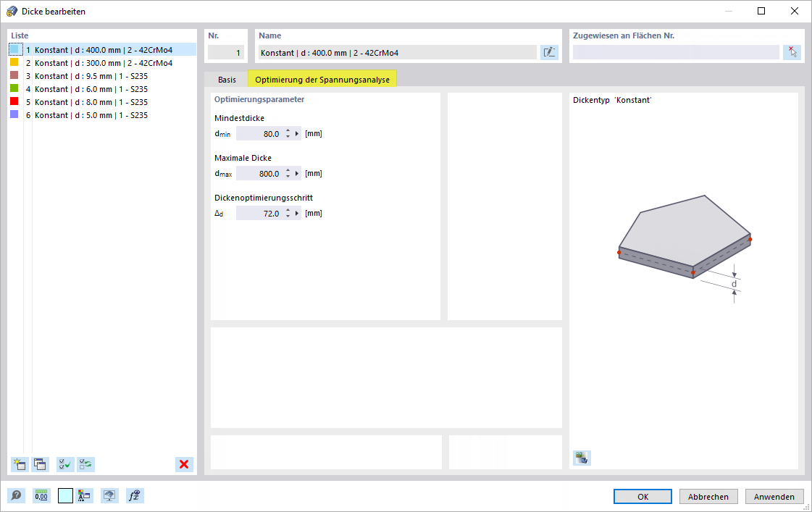Open the units and decimals 0.00 icon
This screenshot has width=812, height=512.
[41, 496]
